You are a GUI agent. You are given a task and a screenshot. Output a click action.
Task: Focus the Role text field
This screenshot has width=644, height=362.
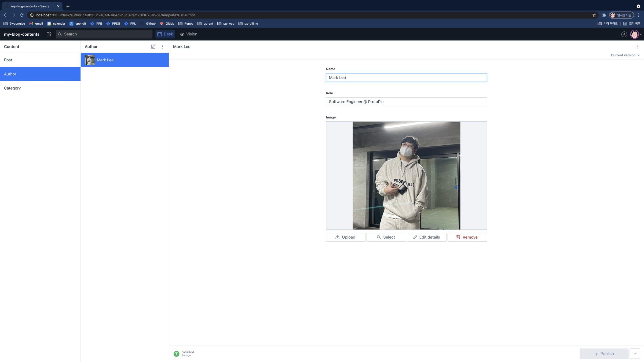tap(406, 102)
